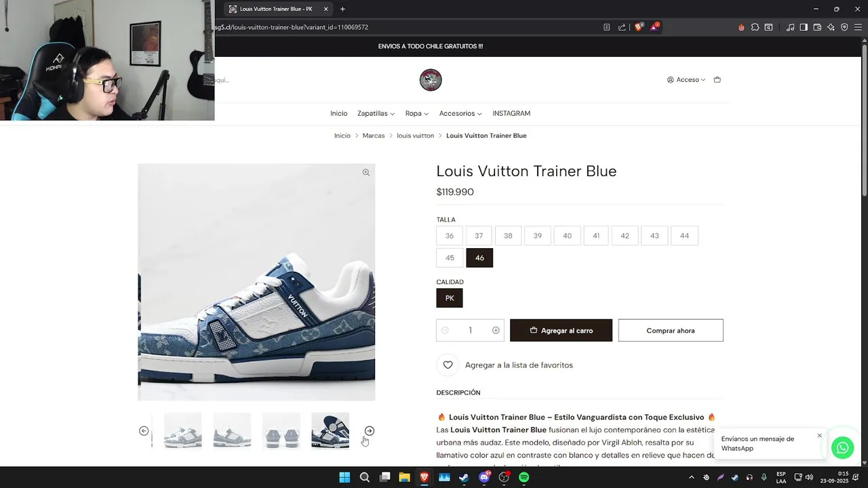Screen dimensions: 868x488
Task: Click the quantity input field
Action: pos(470,330)
